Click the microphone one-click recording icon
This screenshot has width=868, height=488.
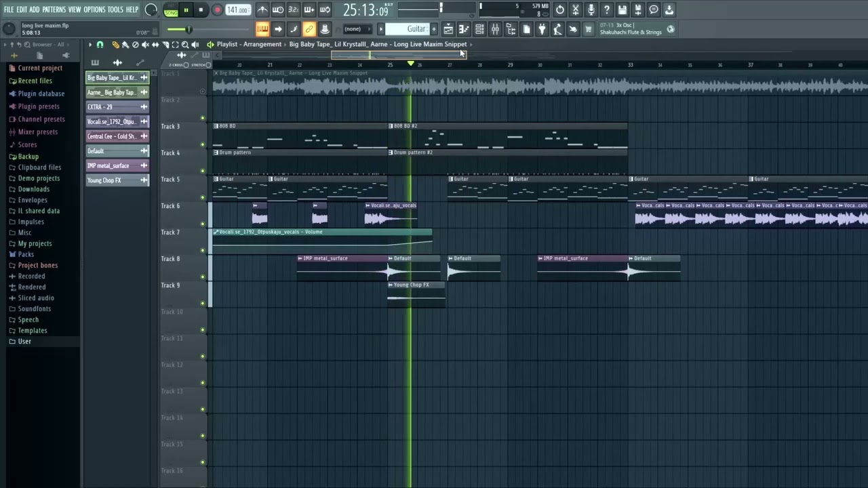(x=591, y=9)
